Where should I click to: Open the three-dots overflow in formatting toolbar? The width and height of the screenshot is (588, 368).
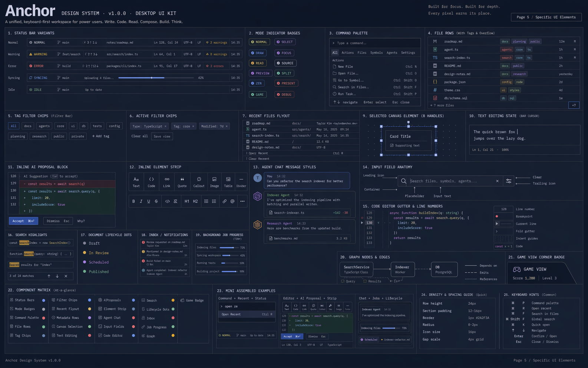pos(242,201)
